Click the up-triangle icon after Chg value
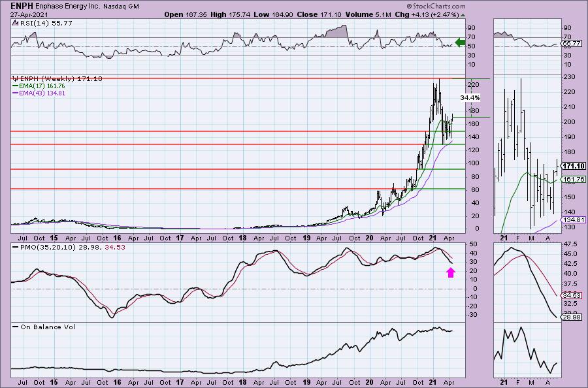Screen dimensions: 588x388 coord(463,16)
